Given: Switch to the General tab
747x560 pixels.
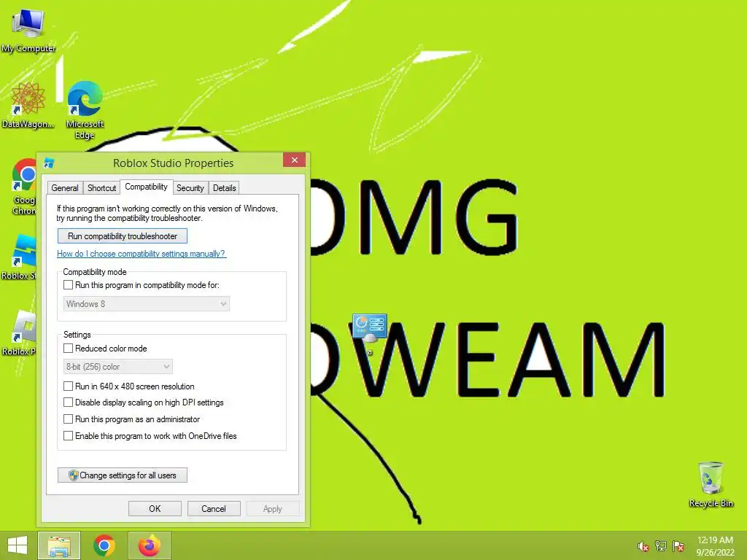Looking at the screenshot, I should click(x=65, y=187).
